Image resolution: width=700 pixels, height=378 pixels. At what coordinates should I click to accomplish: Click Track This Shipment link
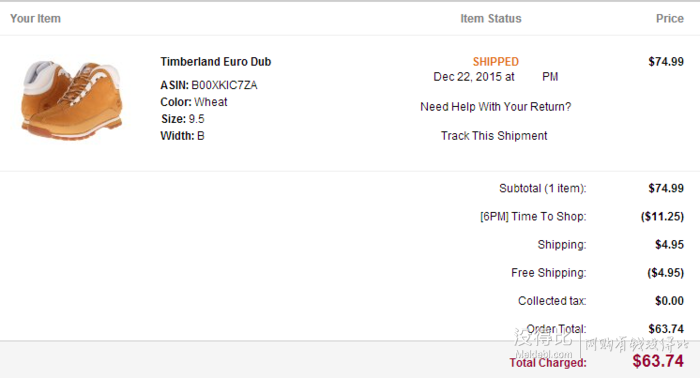pos(494,136)
